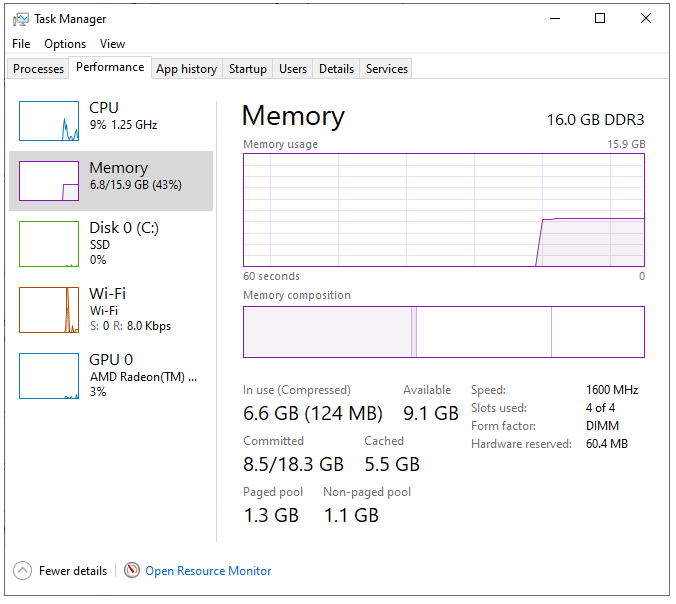Viewport: 676px width, 604px height.
Task: Open the Startup tab
Action: pyautogui.click(x=247, y=69)
